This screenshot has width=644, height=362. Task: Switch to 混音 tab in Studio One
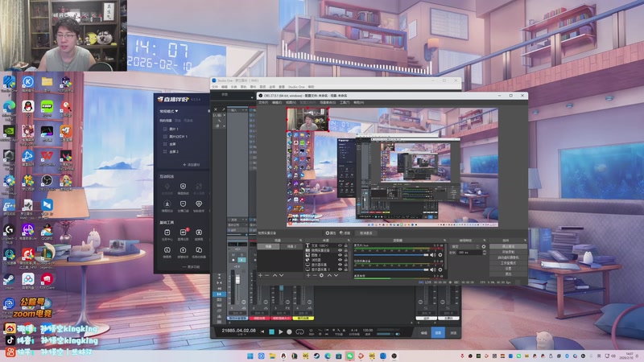pyautogui.click(x=438, y=333)
